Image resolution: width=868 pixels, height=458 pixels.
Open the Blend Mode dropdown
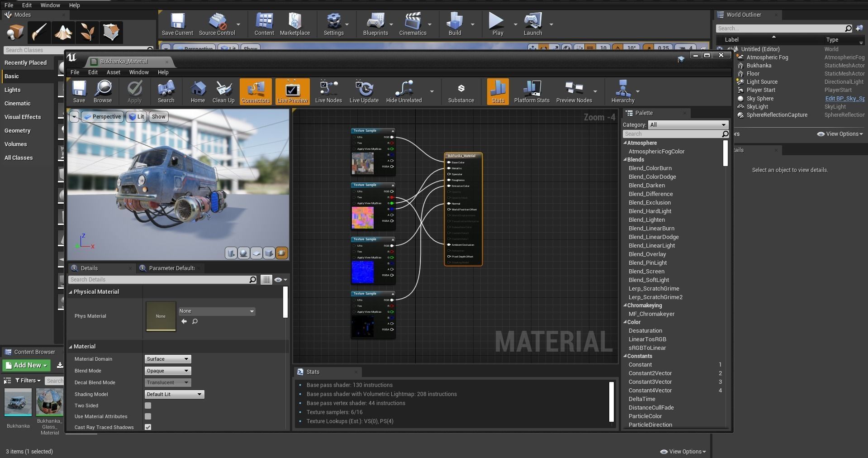[x=167, y=371]
